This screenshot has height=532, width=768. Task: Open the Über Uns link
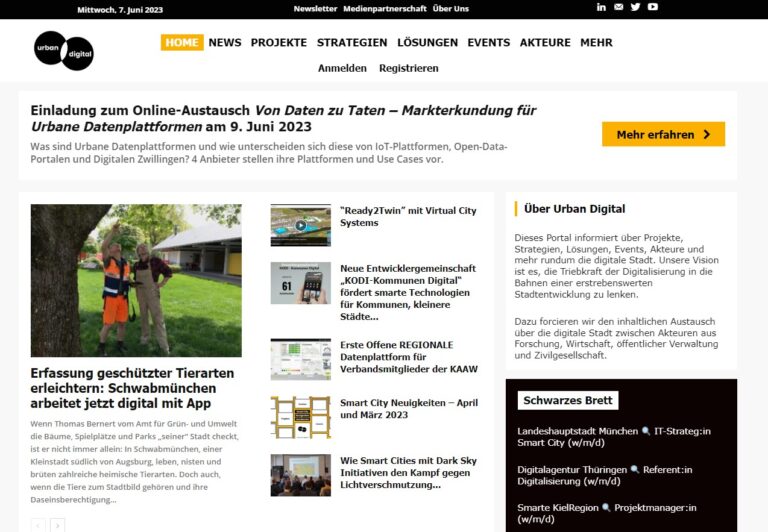(x=451, y=8)
